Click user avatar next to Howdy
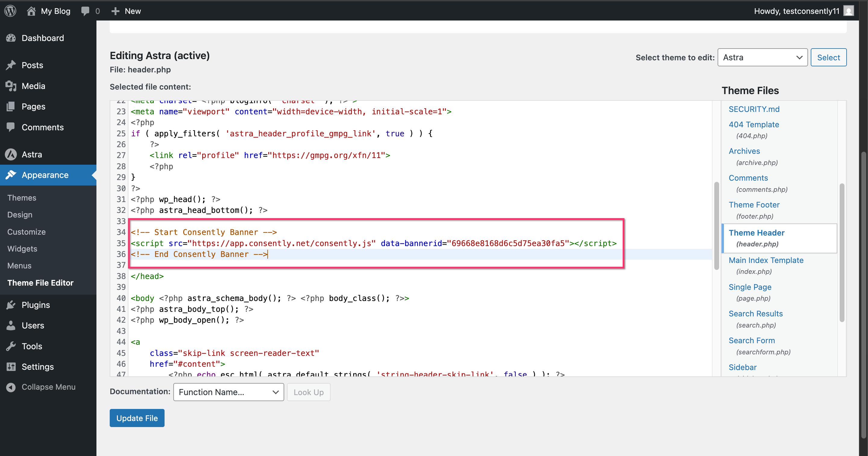868x456 pixels. 848,11
